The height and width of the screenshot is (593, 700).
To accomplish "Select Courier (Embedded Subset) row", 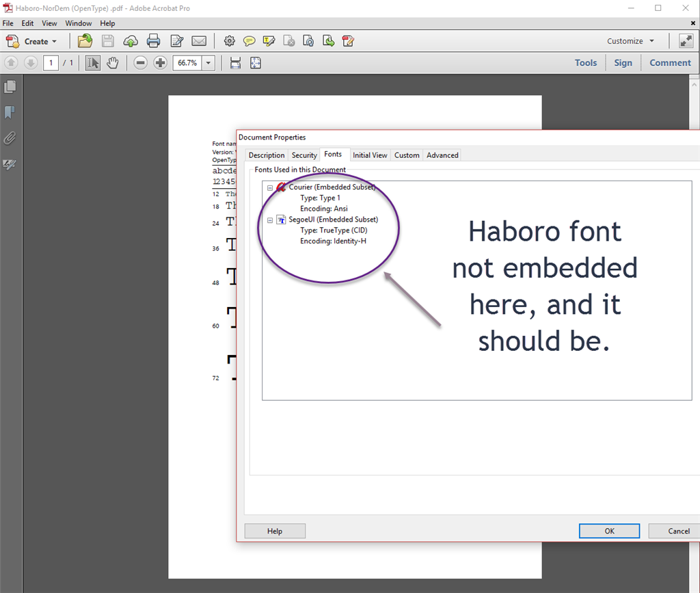I will 332,187.
